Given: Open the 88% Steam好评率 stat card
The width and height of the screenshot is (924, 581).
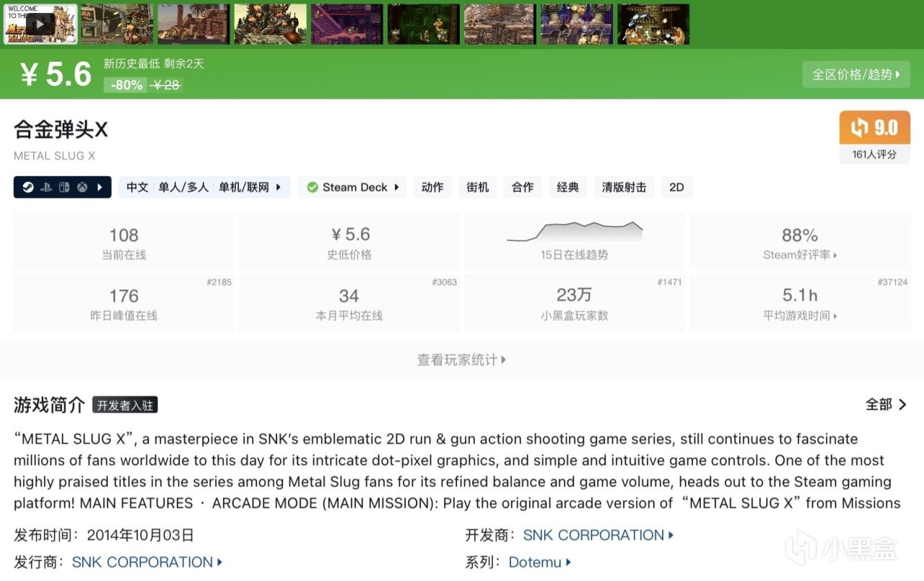Looking at the screenshot, I should 800,243.
